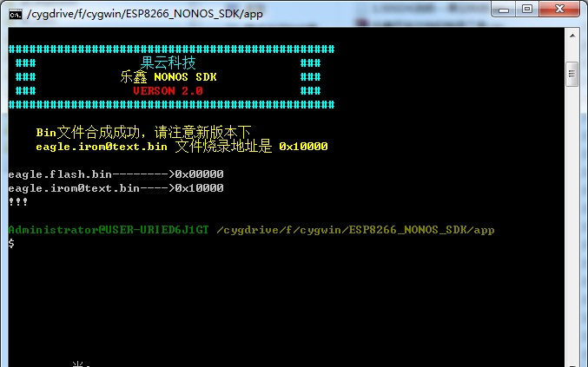The image size is (588, 367).
Task: Click the $ command prompt line
Action: click(x=11, y=244)
